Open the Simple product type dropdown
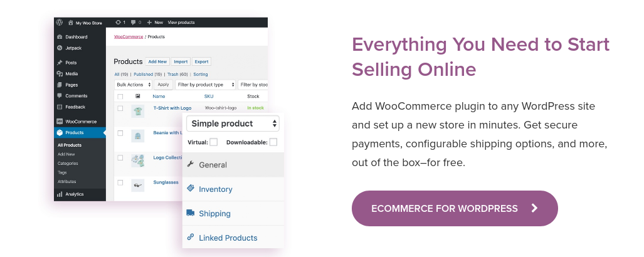Screen dimensions: 644x257 pyautogui.click(x=233, y=123)
